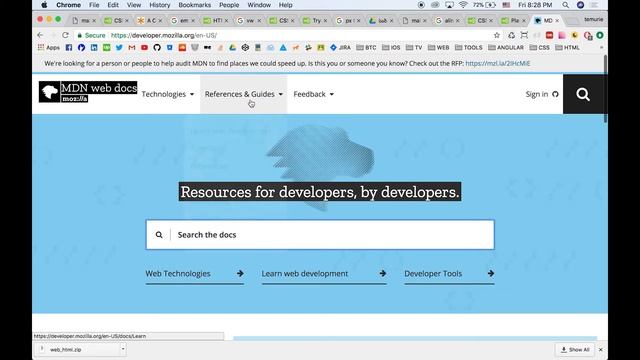Open the LinkedIn bookmark
Image resolution: width=640 pixels, height=360 pixels.
tap(94, 48)
